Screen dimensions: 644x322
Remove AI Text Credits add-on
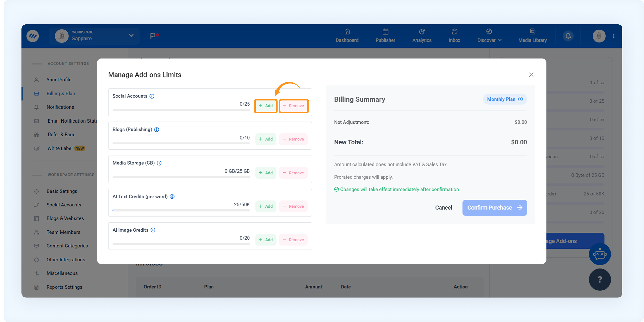(x=293, y=206)
